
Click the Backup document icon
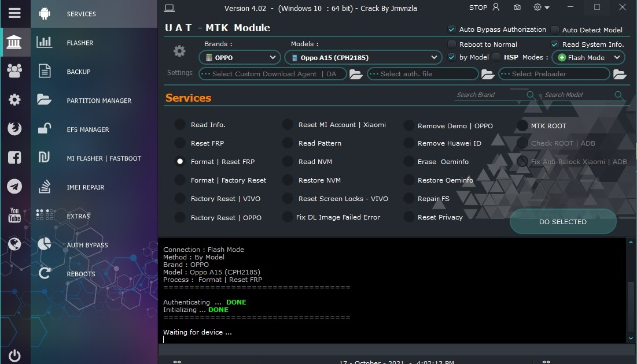click(x=45, y=71)
